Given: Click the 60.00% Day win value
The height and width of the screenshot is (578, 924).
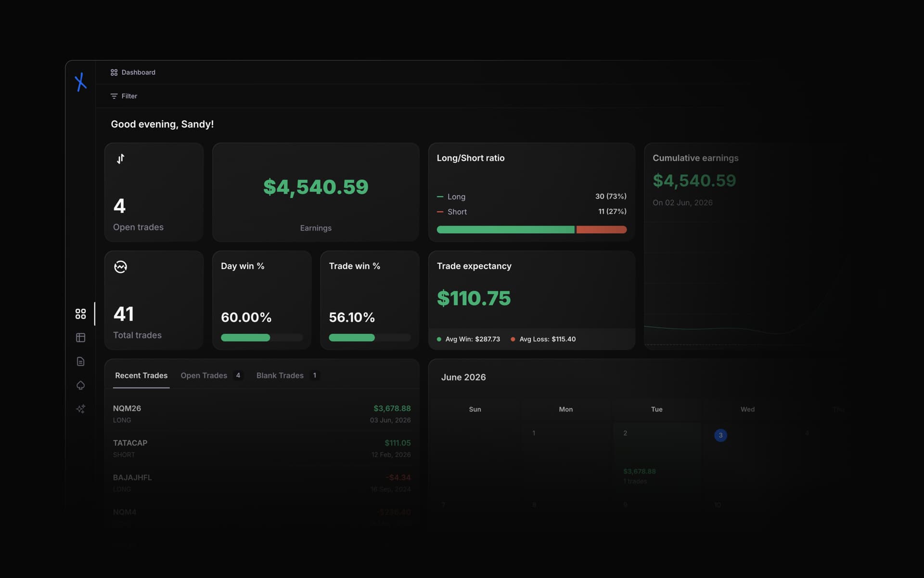Looking at the screenshot, I should click(246, 317).
